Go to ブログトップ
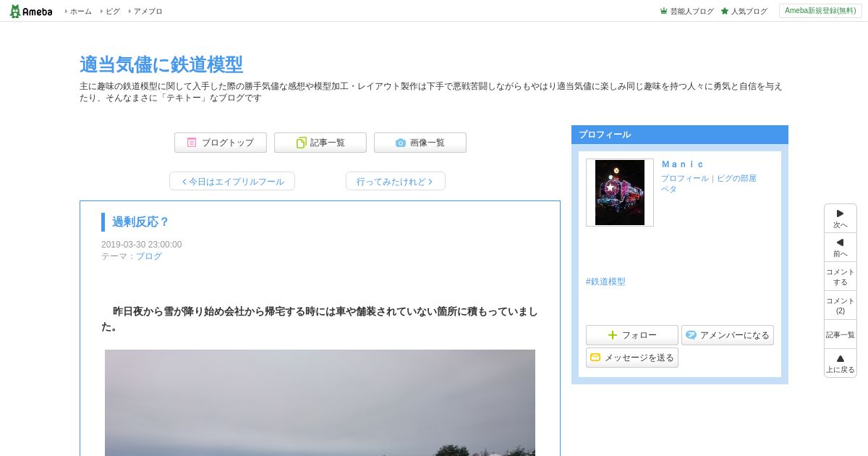Screen dimensions: 868x456 pos(221,143)
